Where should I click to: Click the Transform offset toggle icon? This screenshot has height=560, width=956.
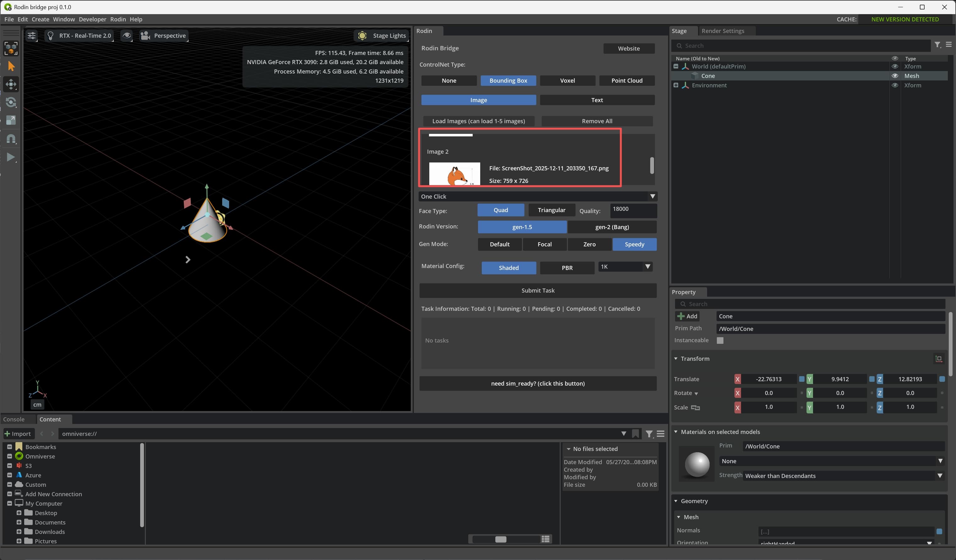pos(939,359)
